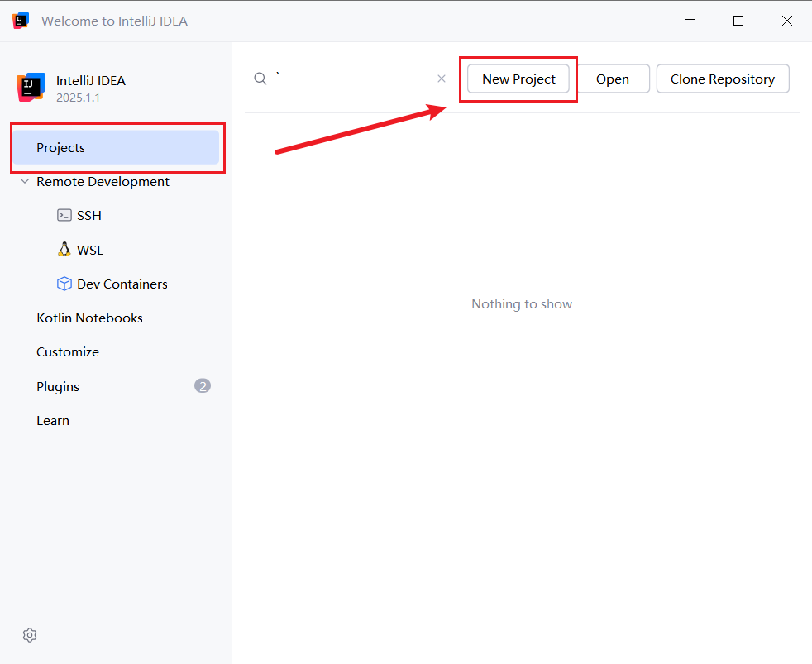Viewport: 812px width, 664px height.
Task: Open the Customize section
Action: [68, 352]
